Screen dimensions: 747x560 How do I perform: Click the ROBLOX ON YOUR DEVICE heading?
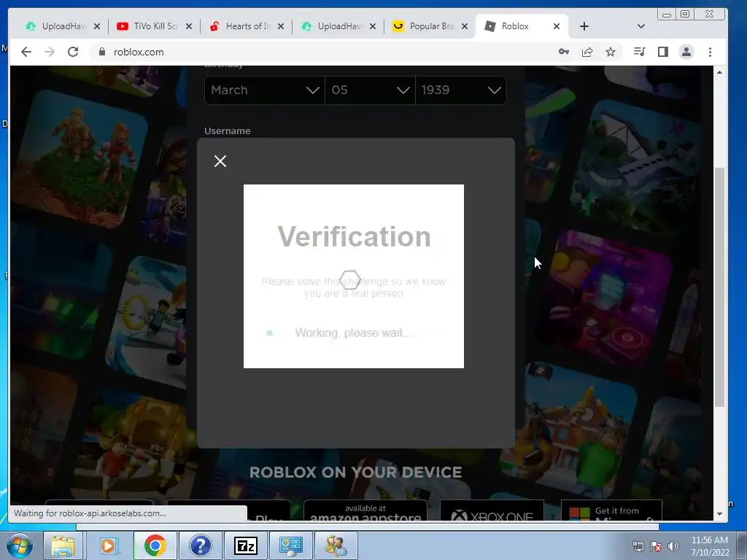point(355,472)
